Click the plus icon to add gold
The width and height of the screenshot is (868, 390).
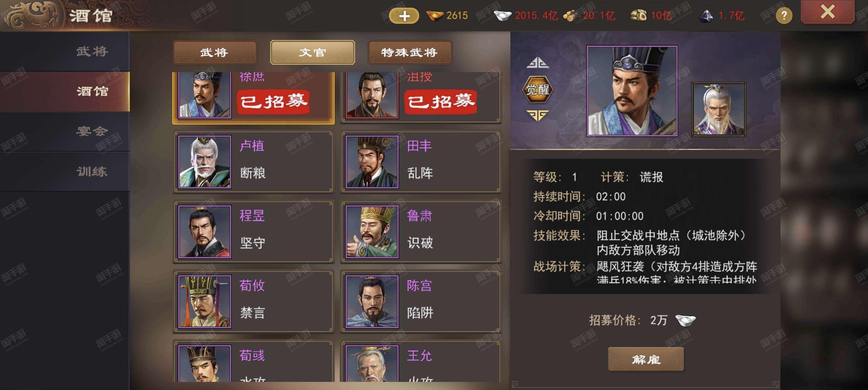click(x=404, y=16)
